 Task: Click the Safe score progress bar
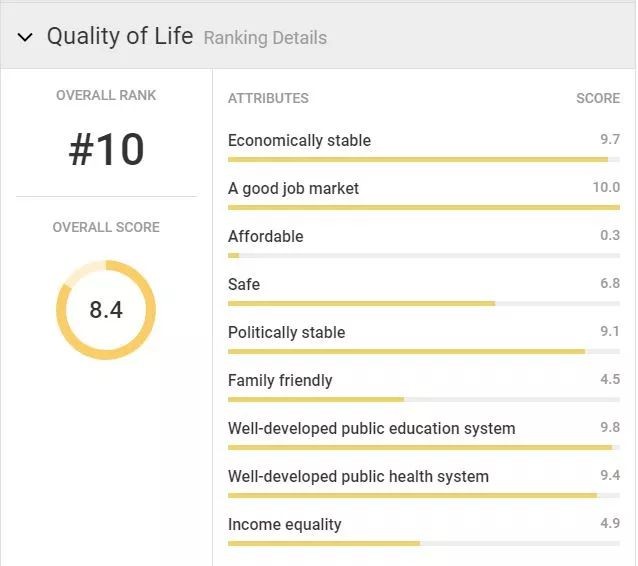point(423,303)
